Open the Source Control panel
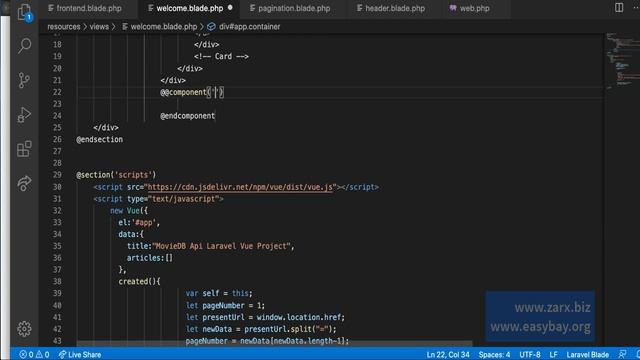Viewport: 640px width, 360px height. (x=24, y=80)
